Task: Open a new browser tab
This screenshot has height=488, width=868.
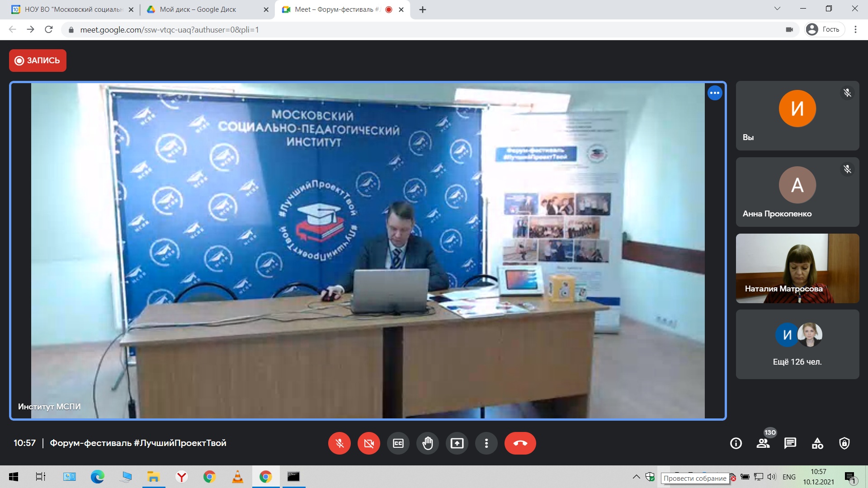Action: click(423, 9)
